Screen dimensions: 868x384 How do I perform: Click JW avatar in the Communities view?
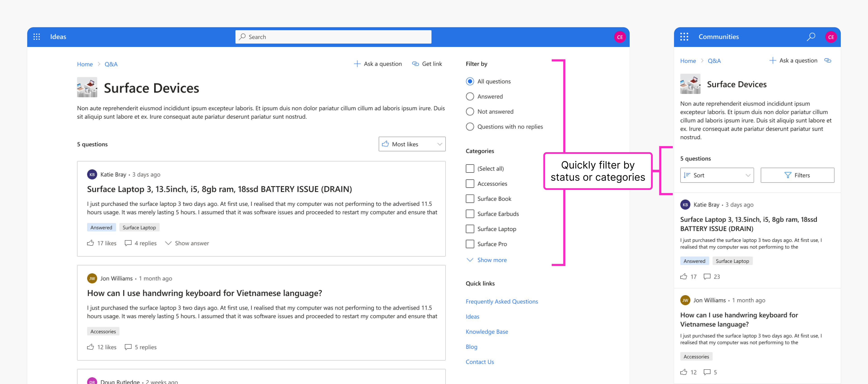pos(685,300)
